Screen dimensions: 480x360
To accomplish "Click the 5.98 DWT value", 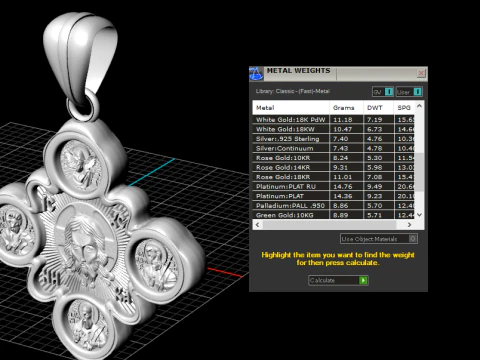I will coord(375,167).
